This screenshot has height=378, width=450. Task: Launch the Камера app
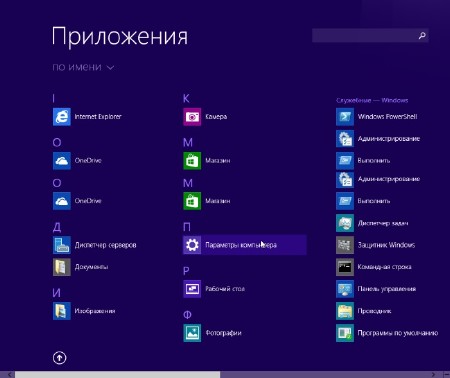pos(205,117)
